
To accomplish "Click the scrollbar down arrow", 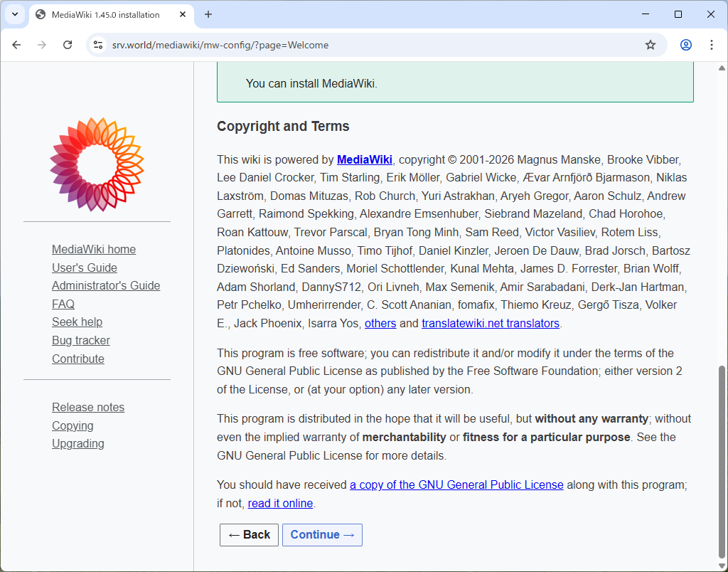I will click(x=722, y=565).
